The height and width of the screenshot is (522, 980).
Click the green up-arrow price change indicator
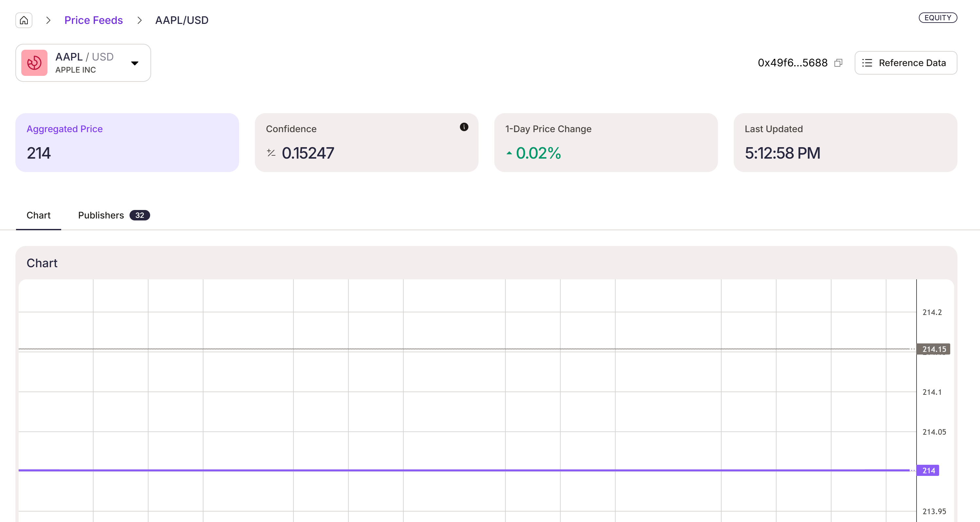tap(509, 153)
